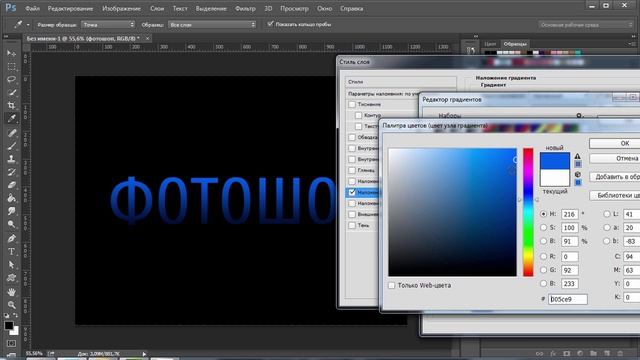Open the Справка menu

[x=351, y=9]
